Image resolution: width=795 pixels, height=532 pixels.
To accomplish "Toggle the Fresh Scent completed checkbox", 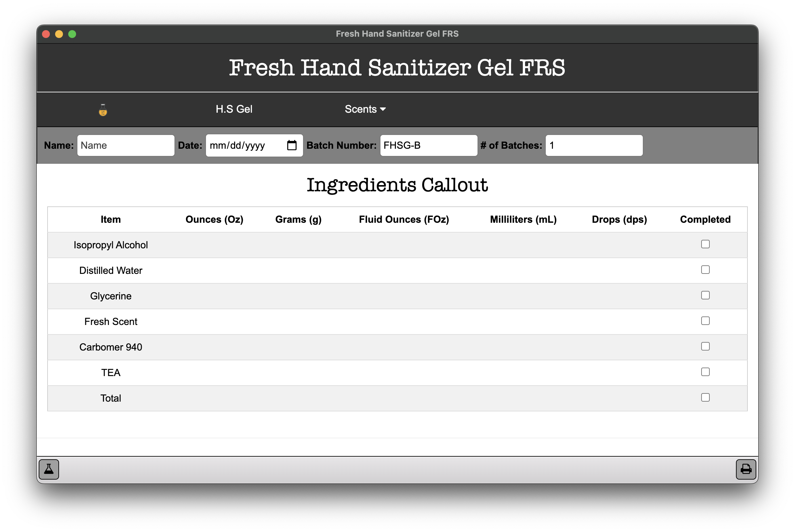I will click(705, 321).
